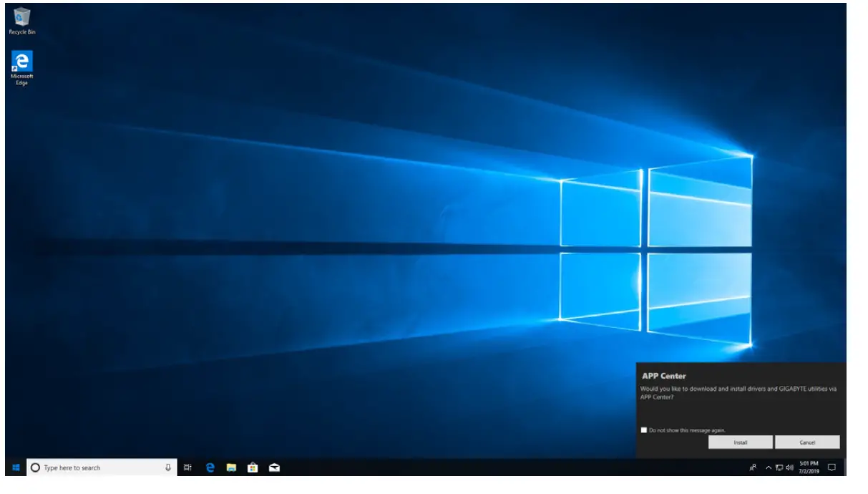Activate the microphone icon in search box
The image size is (868, 494).
point(168,468)
